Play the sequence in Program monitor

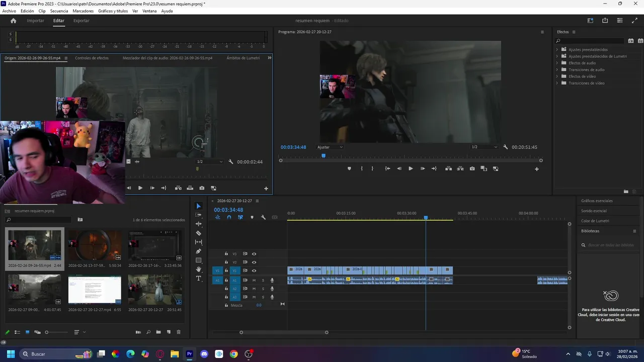tap(411, 168)
